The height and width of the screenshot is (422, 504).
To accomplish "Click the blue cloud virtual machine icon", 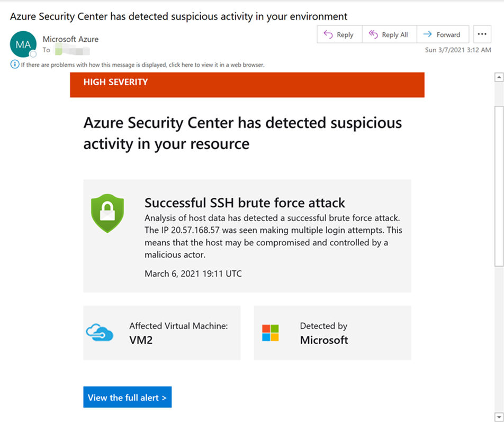I will (100, 333).
